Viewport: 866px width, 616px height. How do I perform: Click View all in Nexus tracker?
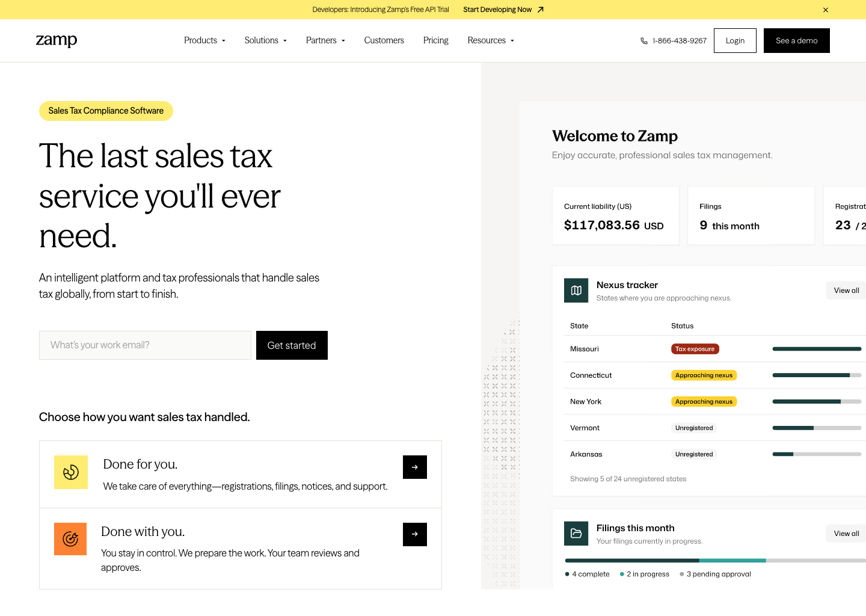coord(846,291)
